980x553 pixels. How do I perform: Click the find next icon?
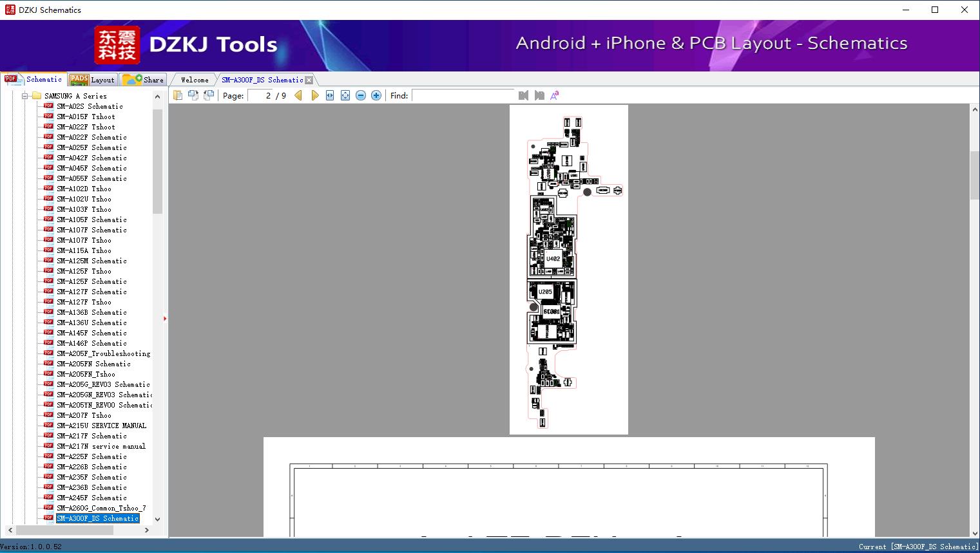pos(539,95)
